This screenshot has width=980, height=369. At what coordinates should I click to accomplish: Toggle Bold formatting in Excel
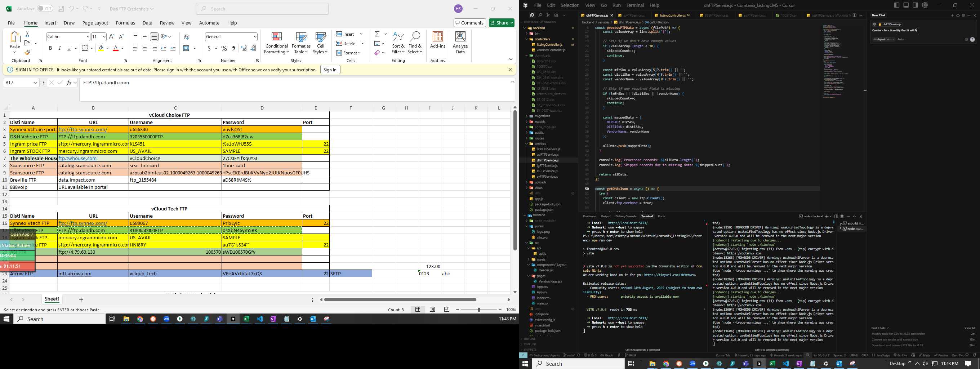coord(50,48)
